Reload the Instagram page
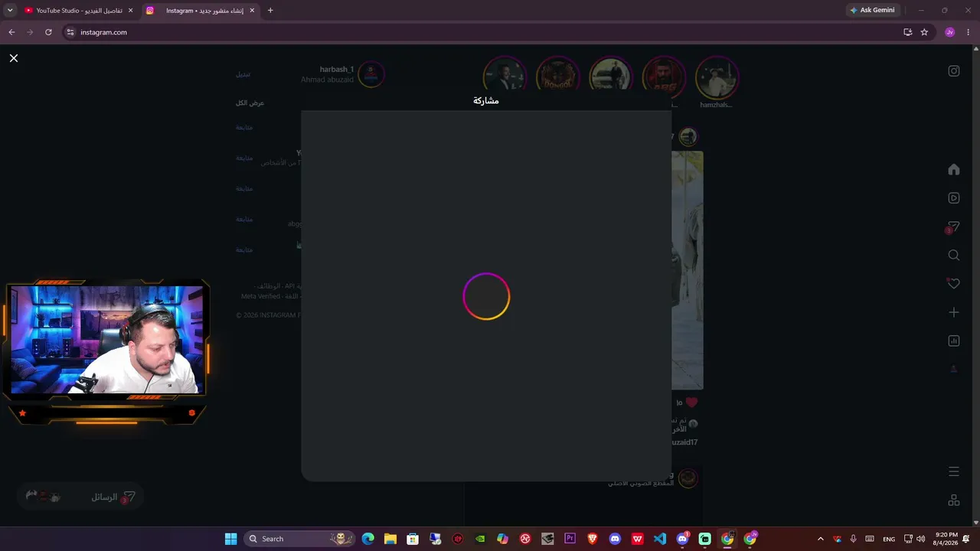Image resolution: width=980 pixels, height=551 pixels. 48,32
